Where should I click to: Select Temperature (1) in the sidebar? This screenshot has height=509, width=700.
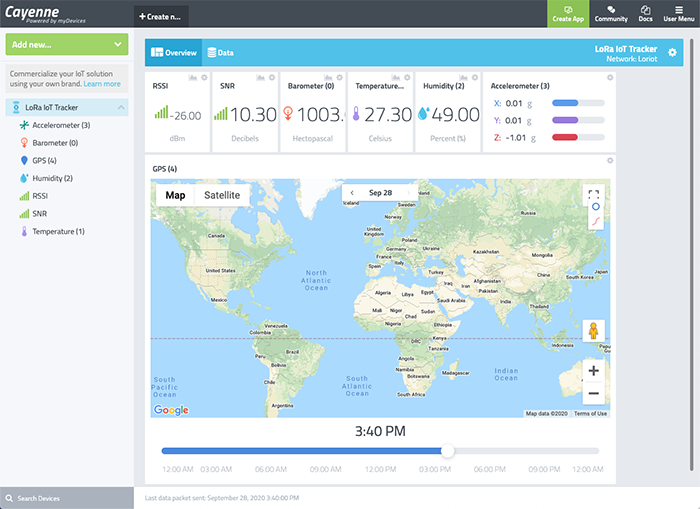[58, 231]
